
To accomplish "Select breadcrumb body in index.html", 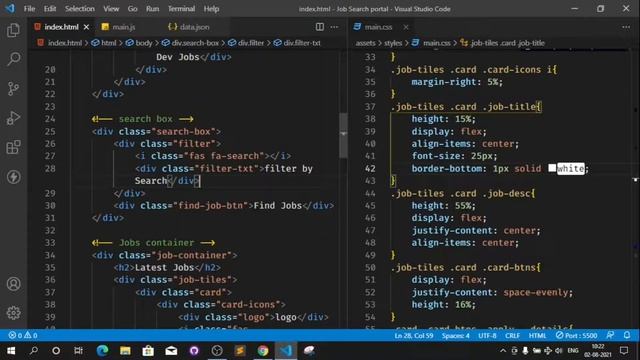I will [x=144, y=43].
